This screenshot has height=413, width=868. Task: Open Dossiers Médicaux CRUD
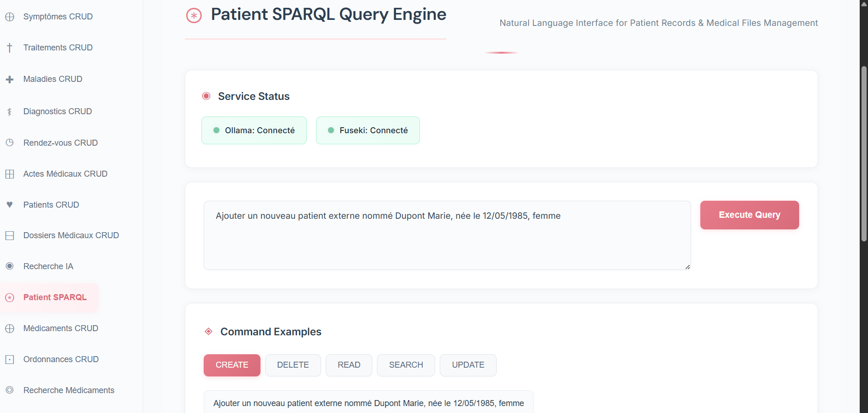click(x=71, y=235)
